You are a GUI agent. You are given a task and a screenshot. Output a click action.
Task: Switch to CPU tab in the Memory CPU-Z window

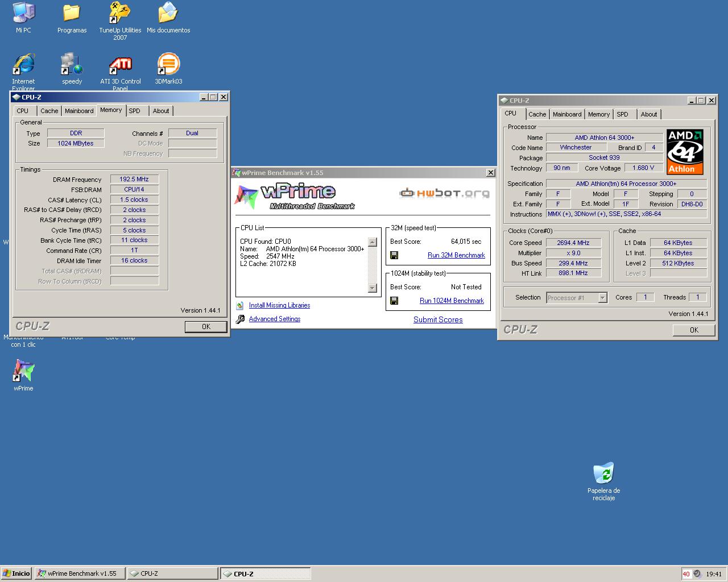23,111
